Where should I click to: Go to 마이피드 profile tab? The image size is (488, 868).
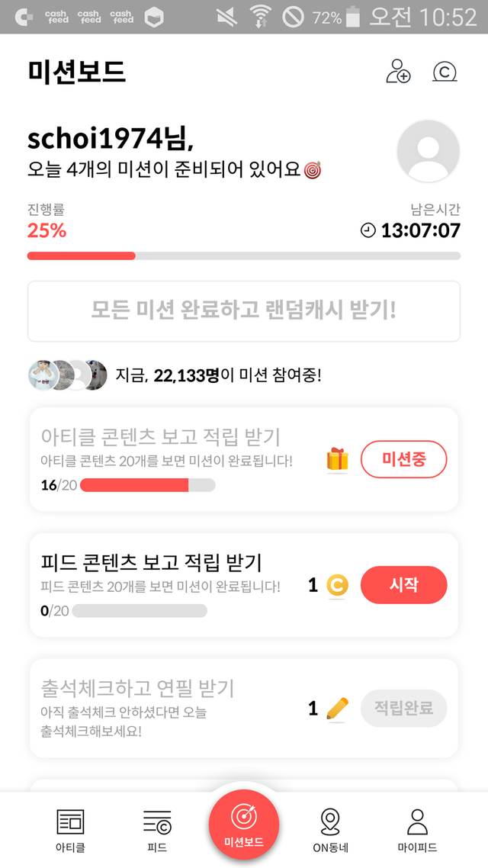tap(417, 830)
